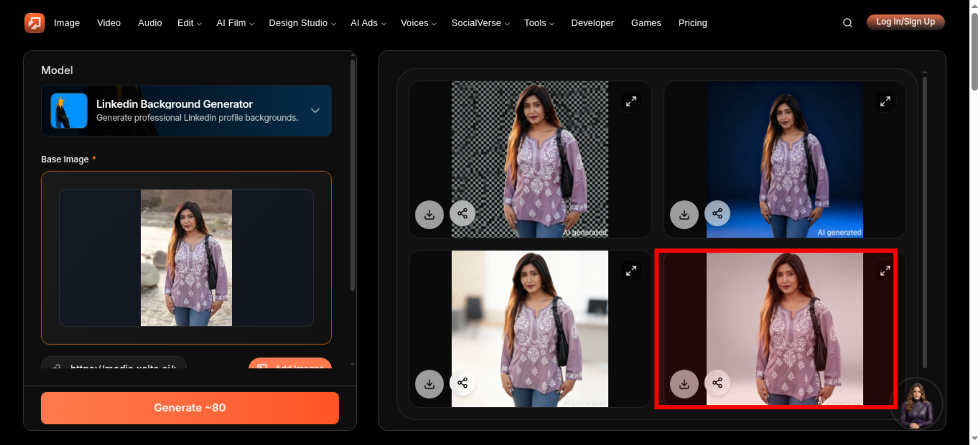Click the browser page scrollbar down arrow
The height and width of the screenshot is (445, 980).
tap(975, 438)
